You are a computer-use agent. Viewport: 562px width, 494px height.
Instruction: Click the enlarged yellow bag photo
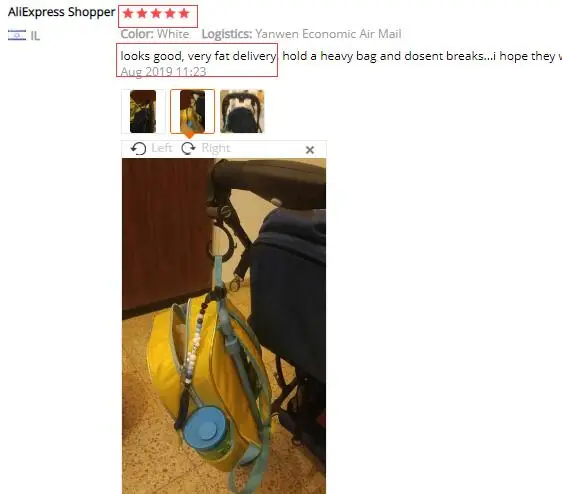[224, 326]
